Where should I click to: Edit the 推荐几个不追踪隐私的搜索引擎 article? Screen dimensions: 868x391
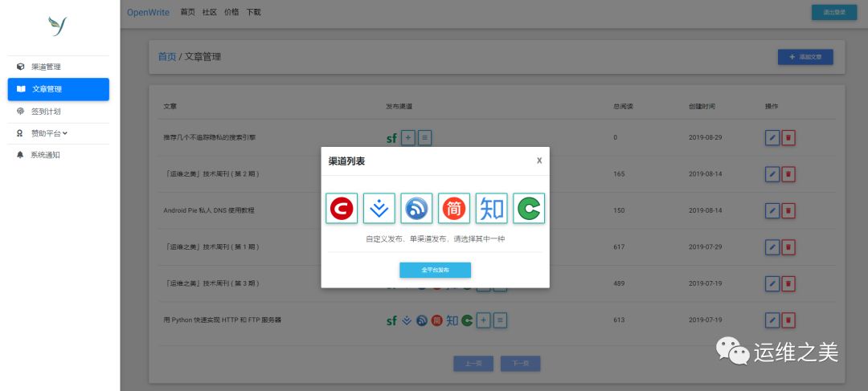pyautogui.click(x=772, y=138)
